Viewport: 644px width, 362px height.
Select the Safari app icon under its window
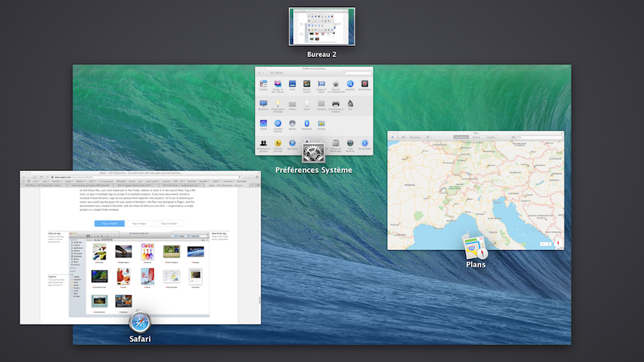139,323
